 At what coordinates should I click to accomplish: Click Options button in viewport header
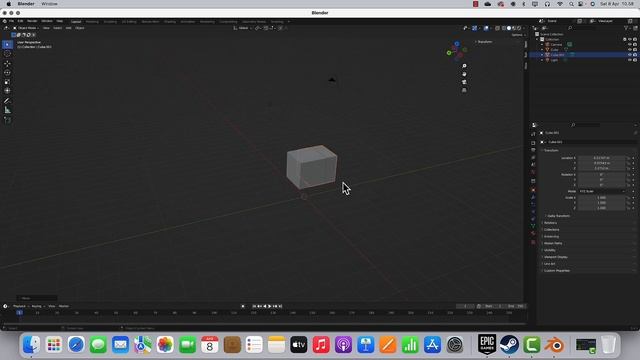pos(518,35)
